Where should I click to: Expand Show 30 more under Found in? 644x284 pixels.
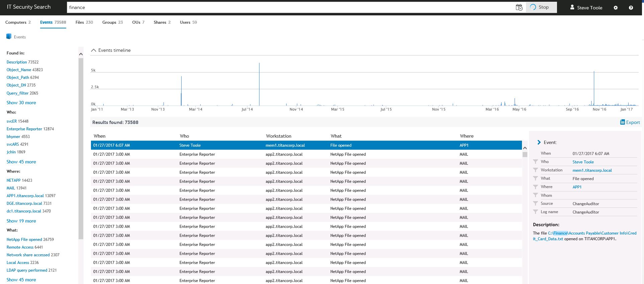coord(21,103)
